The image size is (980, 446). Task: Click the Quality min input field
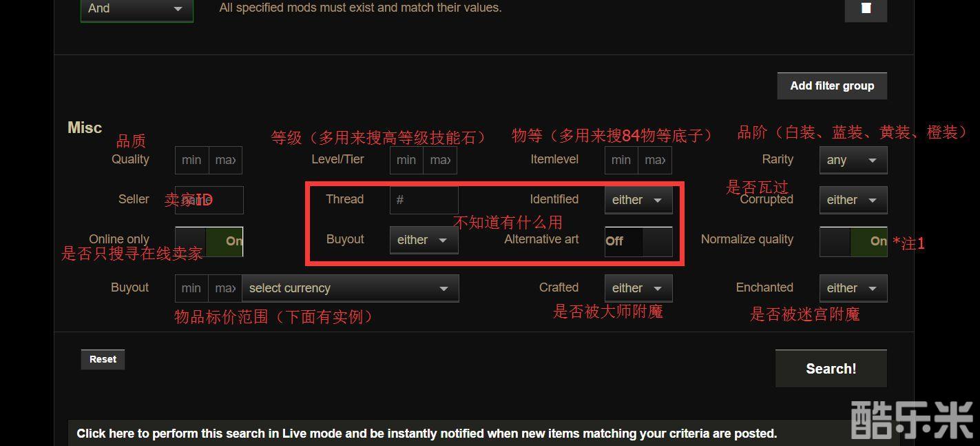click(x=191, y=160)
